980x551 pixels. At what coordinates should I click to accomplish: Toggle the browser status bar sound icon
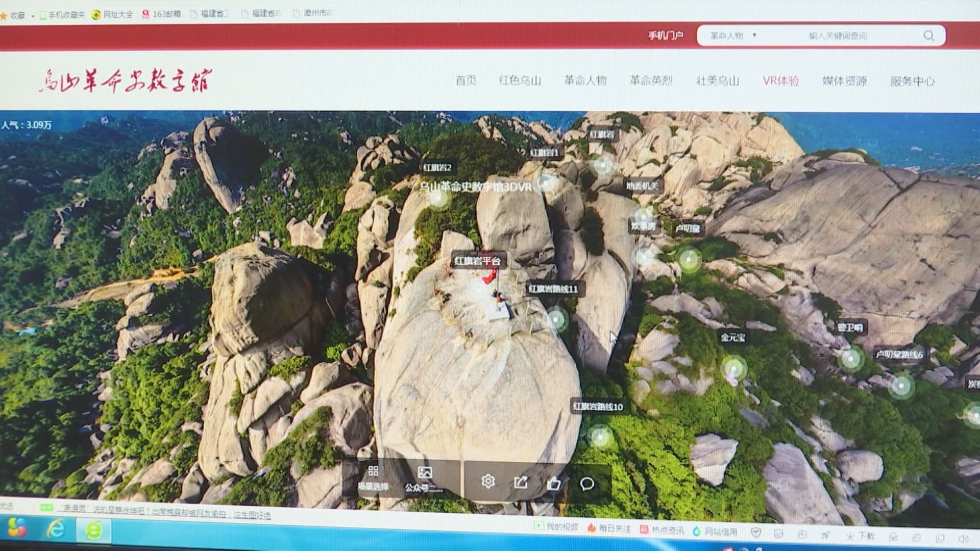(963, 539)
